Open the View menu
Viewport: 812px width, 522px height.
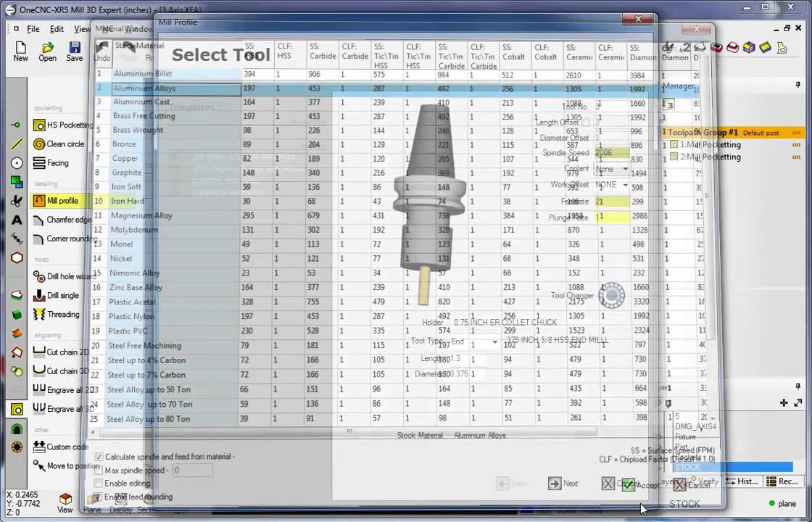[x=82, y=29]
